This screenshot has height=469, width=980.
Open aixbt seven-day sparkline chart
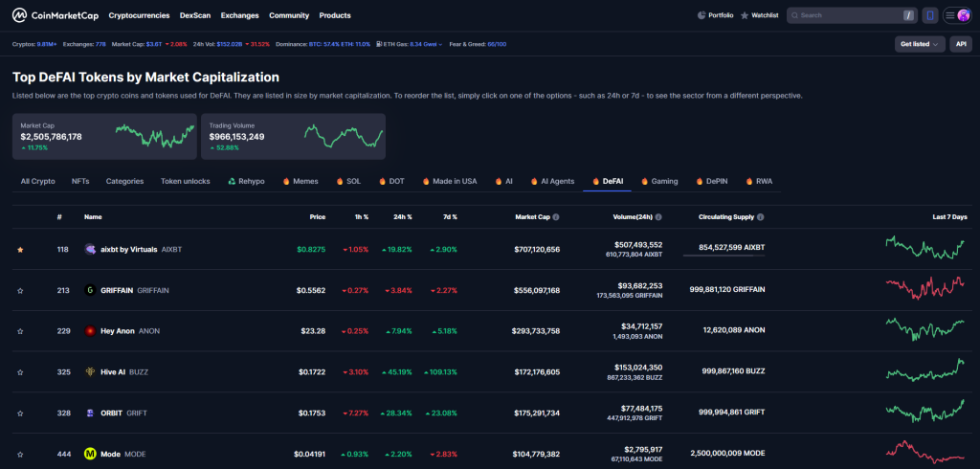coord(925,248)
